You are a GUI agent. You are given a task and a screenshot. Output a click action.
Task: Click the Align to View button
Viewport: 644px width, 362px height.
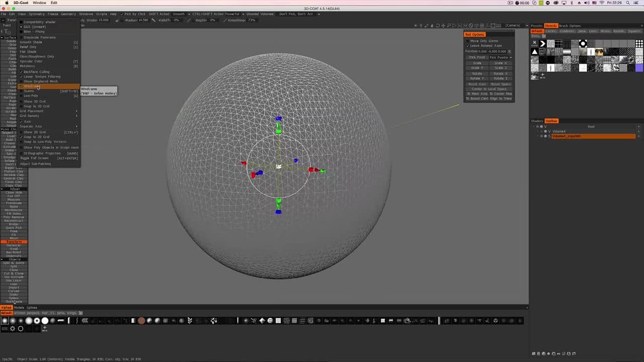click(501, 99)
